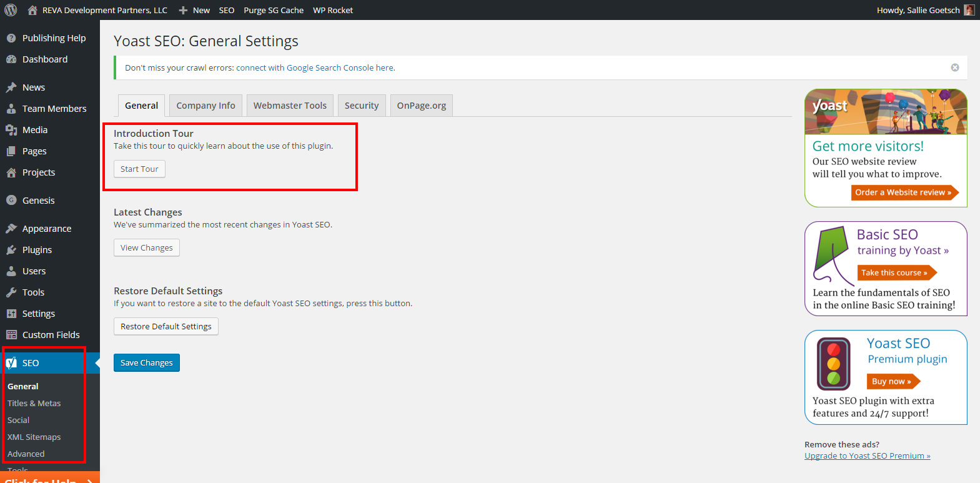The image size is (980, 483).
Task: Open Titles & Metas submenu item
Action: (34, 404)
